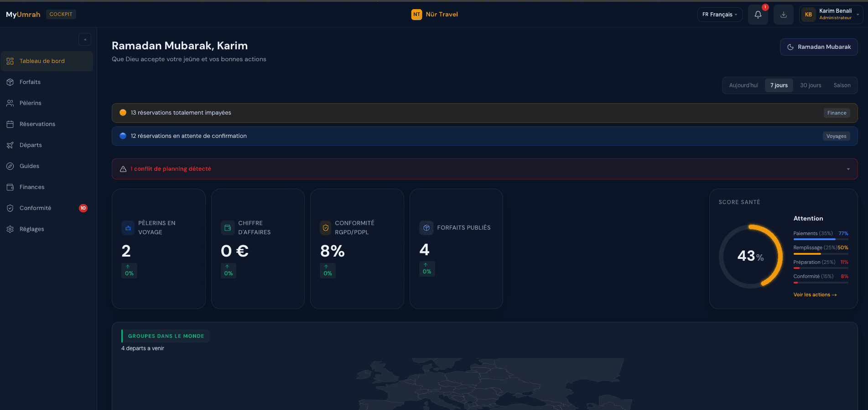The height and width of the screenshot is (410, 868).
Task: Follow the Voir les actions link
Action: (815, 295)
